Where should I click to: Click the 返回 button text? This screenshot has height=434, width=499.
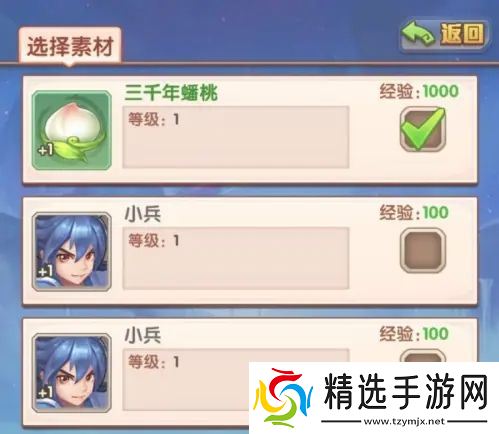[462, 34]
